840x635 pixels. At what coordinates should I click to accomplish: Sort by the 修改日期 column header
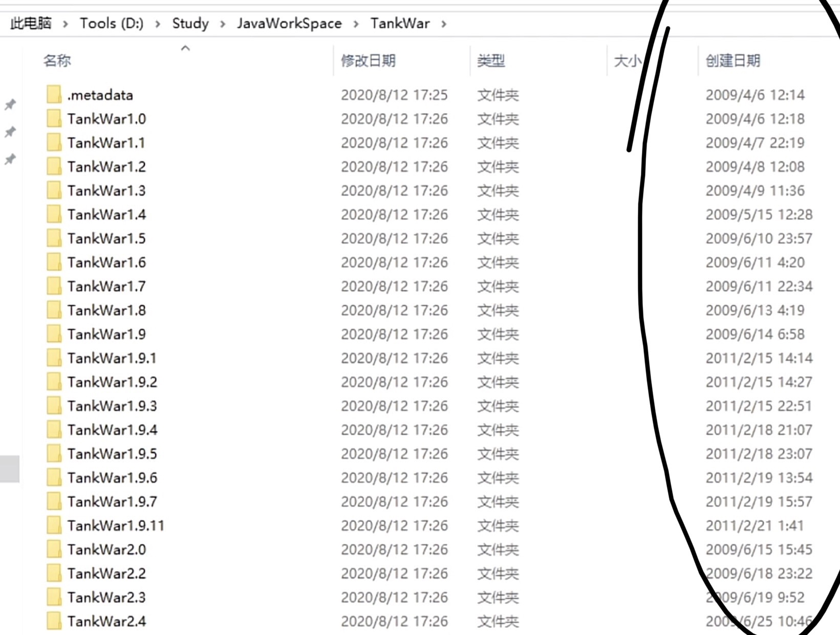click(369, 61)
